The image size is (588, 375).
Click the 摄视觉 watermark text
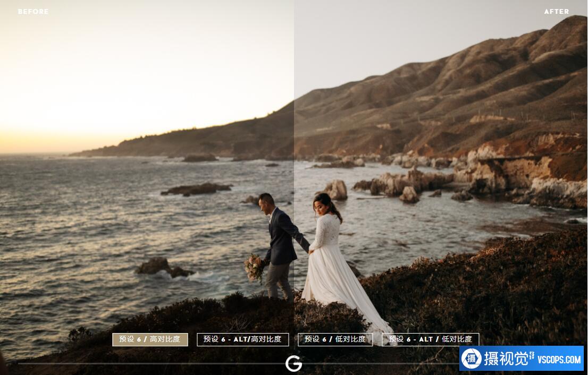[506, 359]
